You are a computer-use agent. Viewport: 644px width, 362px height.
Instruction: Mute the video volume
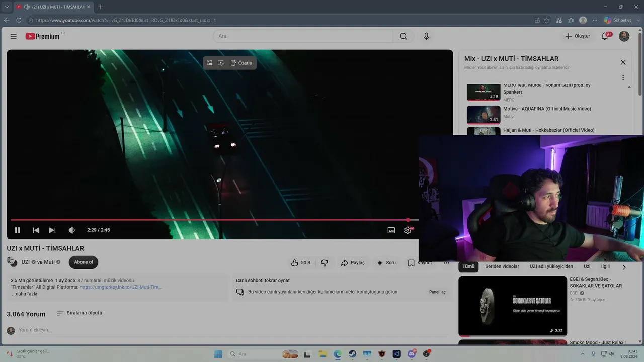(x=72, y=230)
